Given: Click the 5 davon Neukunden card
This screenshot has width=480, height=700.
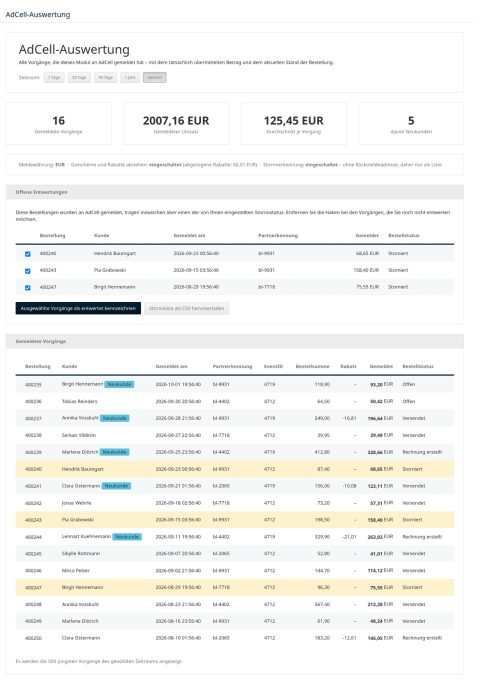Looking at the screenshot, I should (x=411, y=124).
